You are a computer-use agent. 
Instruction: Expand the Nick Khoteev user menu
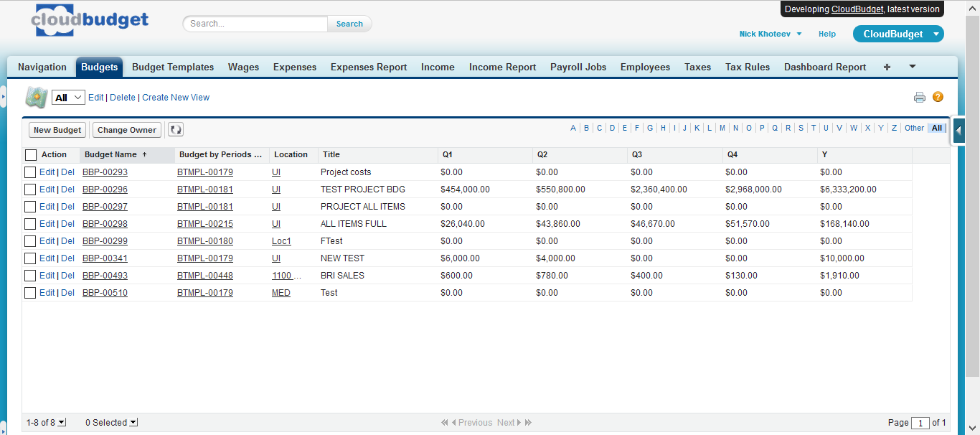coord(770,34)
